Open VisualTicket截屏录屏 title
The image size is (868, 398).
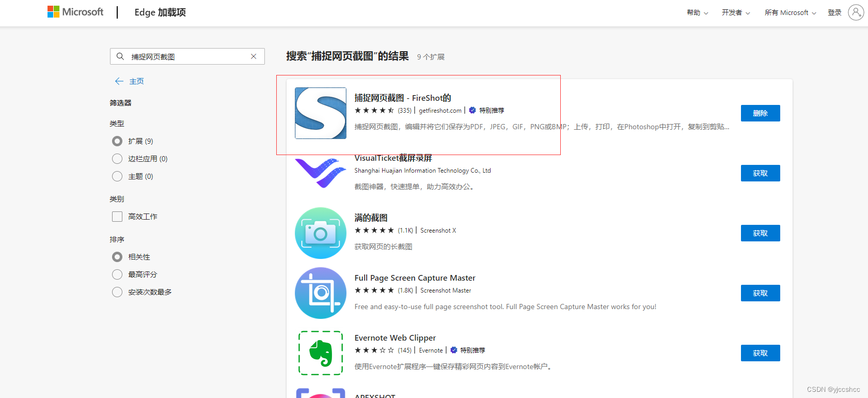coord(393,158)
